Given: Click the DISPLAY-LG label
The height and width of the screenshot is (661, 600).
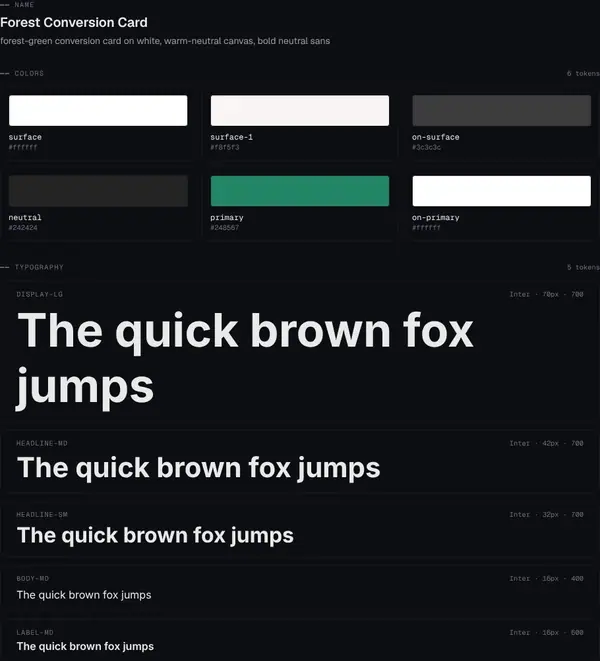Looking at the screenshot, I should pos(40,294).
